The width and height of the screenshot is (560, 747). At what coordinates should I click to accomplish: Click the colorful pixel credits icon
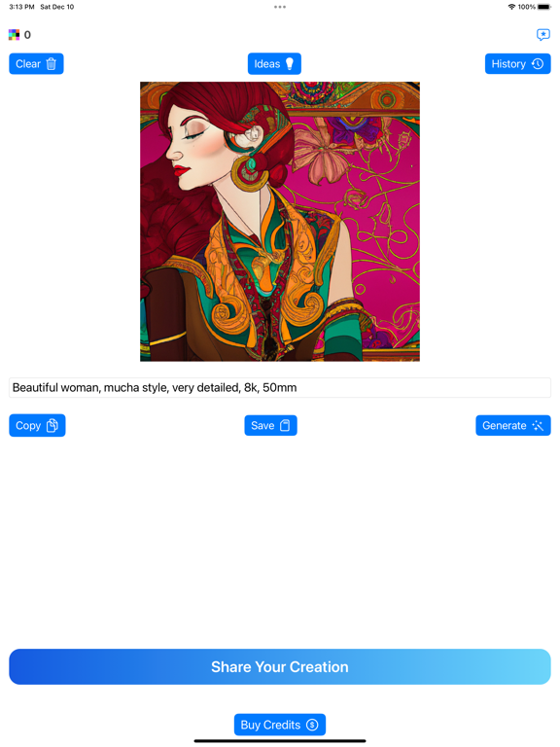coord(14,34)
